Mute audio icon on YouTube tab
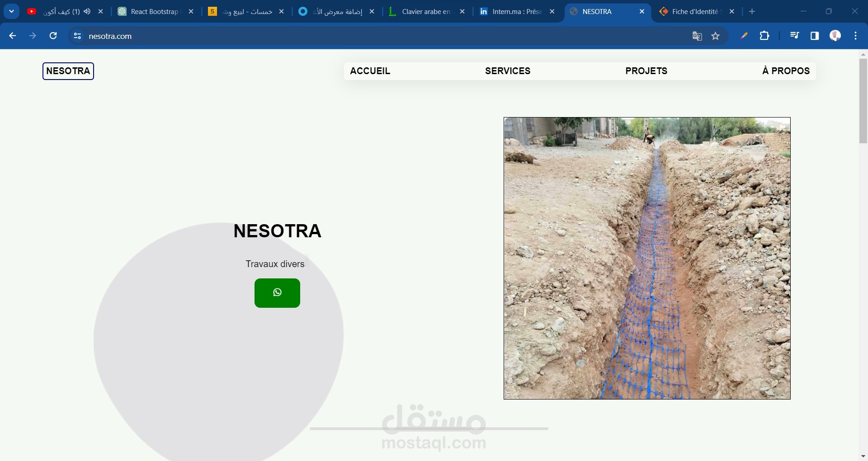 (x=87, y=12)
